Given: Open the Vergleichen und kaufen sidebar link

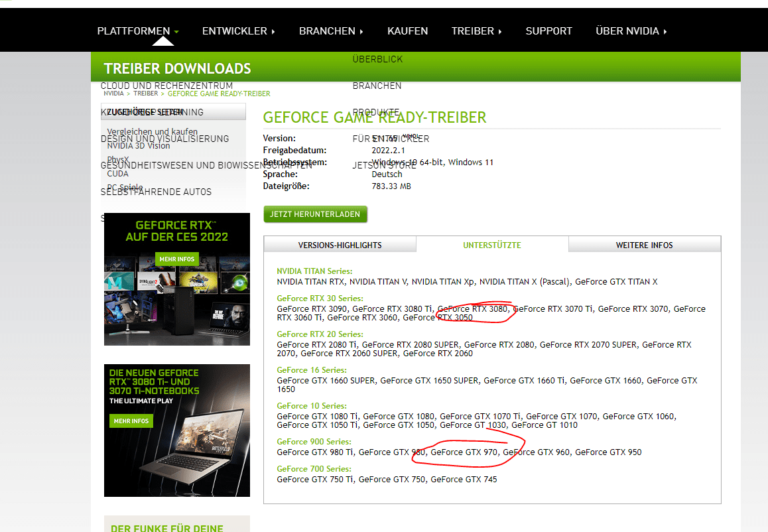Looking at the screenshot, I should (153, 131).
